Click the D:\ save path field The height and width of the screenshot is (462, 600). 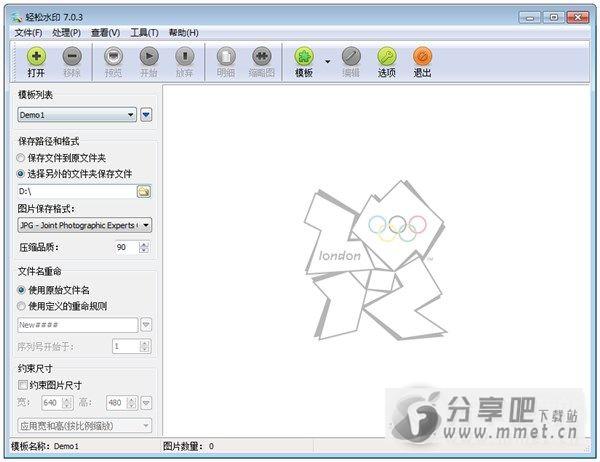pos(77,191)
